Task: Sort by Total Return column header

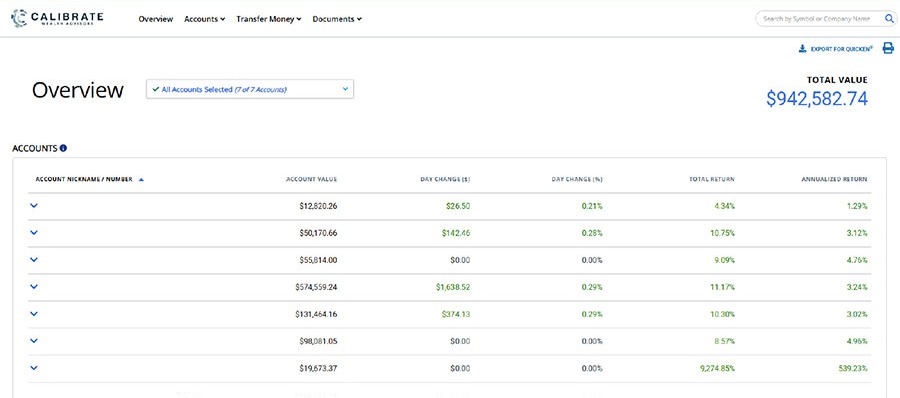Action: click(x=712, y=180)
